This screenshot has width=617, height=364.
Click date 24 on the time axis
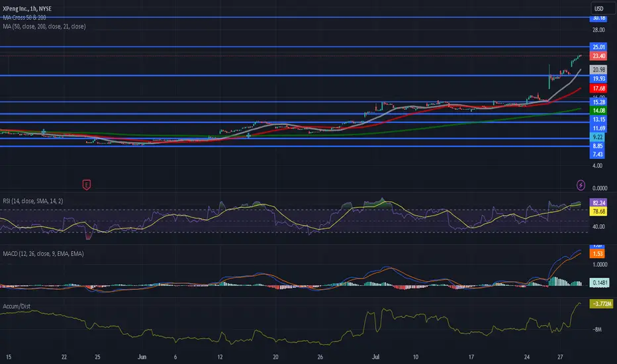pyautogui.click(x=527, y=357)
